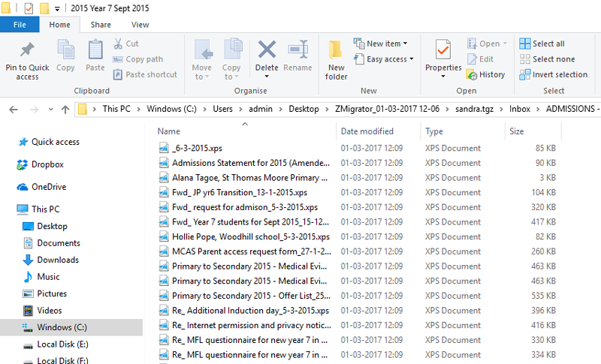Click the Delete icon in the ribbon
This screenshot has width=601, height=364.
point(267,50)
